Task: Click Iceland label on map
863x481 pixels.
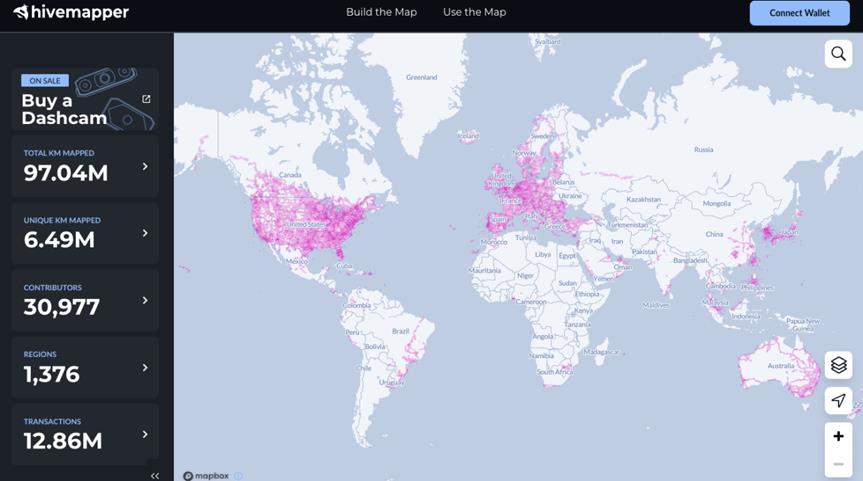Action: tap(468, 135)
